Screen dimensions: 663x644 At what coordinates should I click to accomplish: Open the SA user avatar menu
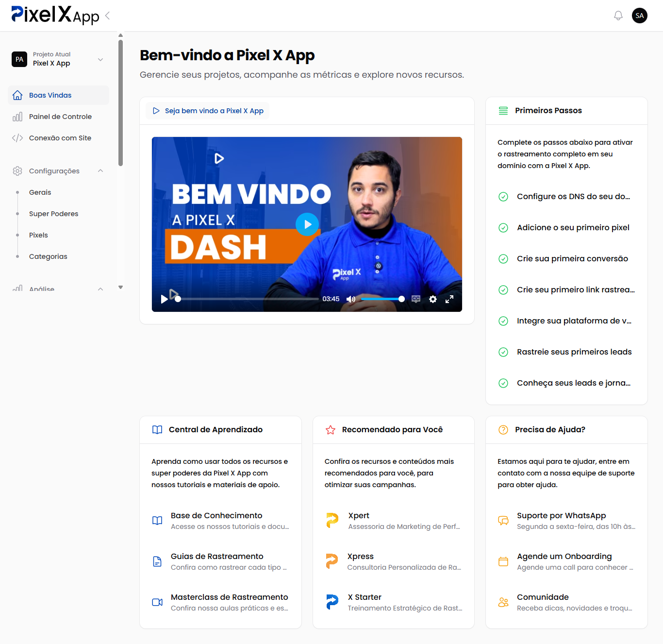coord(640,16)
